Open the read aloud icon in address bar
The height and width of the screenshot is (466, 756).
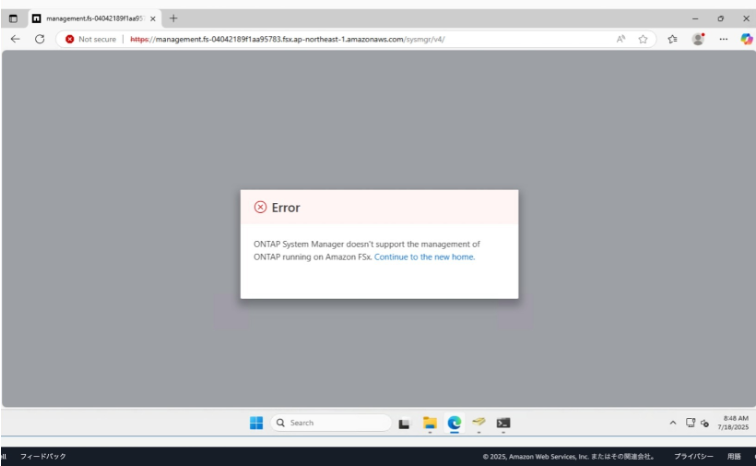coord(621,39)
